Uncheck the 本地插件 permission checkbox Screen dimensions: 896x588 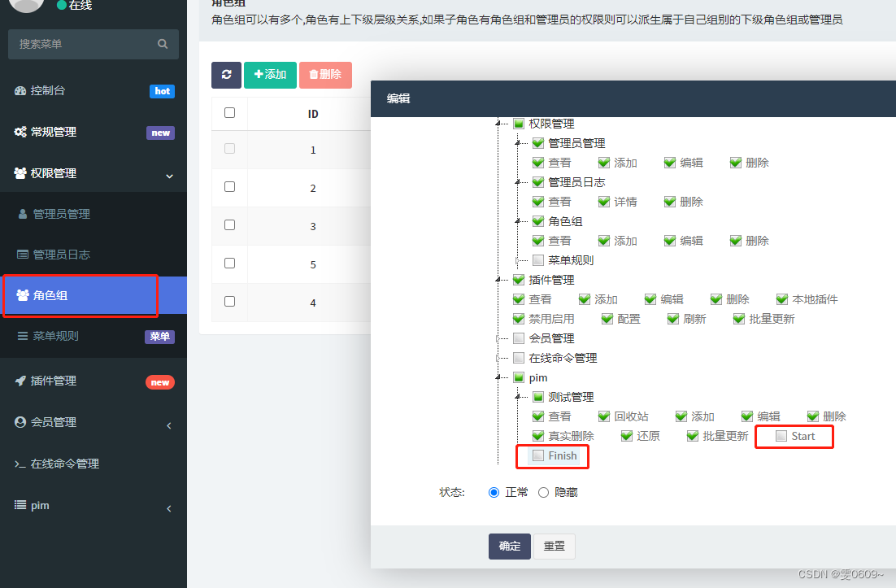[x=782, y=299]
